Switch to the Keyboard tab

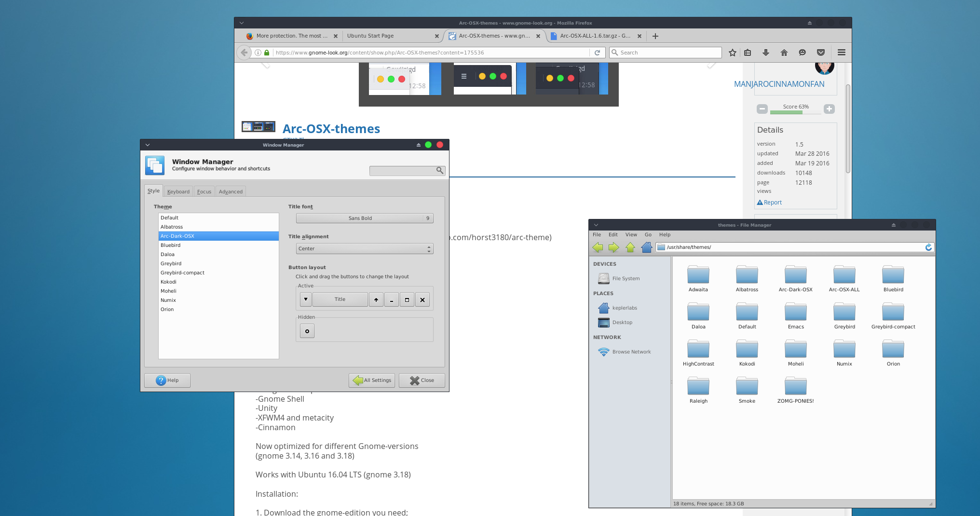point(178,191)
